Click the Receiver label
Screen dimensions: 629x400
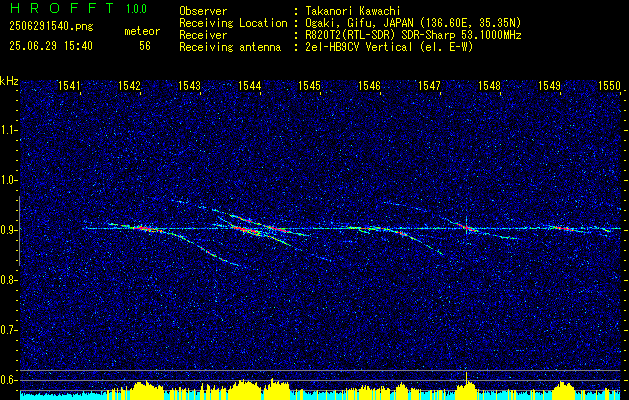pyautogui.click(x=203, y=35)
